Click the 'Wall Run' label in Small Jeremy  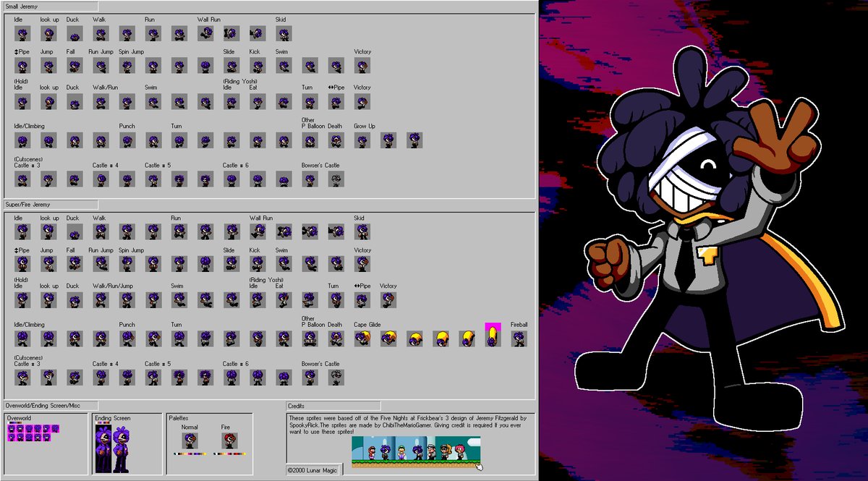tap(209, 20)
